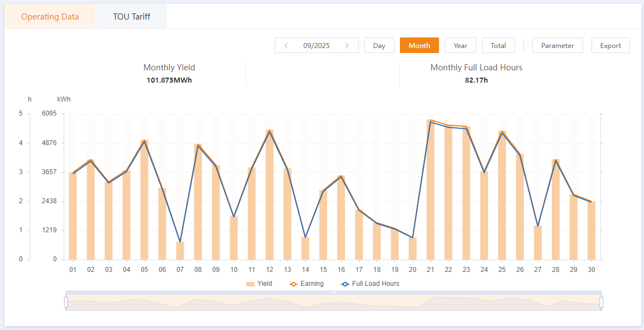
Task: Open the Parameter settings
Action: (557, 46)
